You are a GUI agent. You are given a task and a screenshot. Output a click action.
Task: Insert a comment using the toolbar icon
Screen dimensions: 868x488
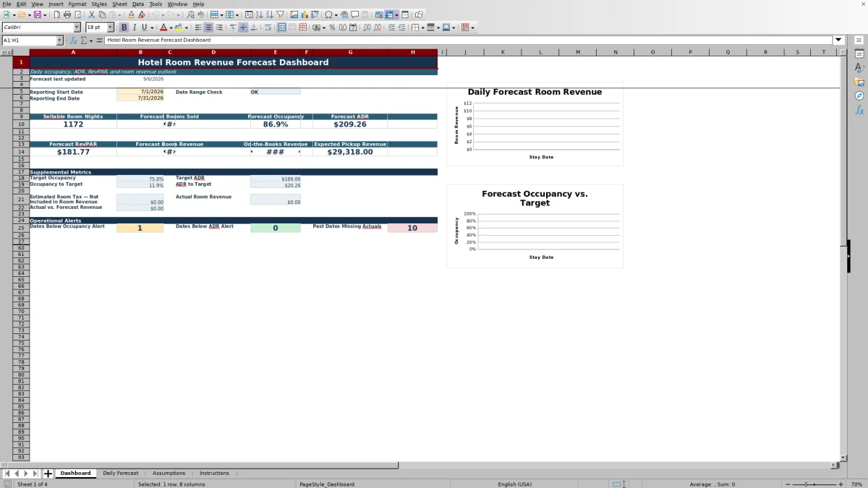pos(355,14)
